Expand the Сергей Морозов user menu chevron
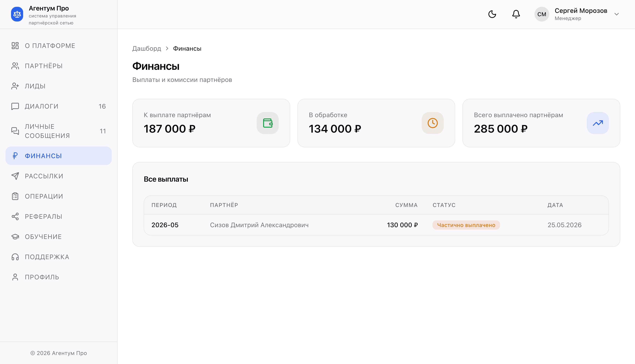The width and height of the screenshot is (635, 364). 616,14
